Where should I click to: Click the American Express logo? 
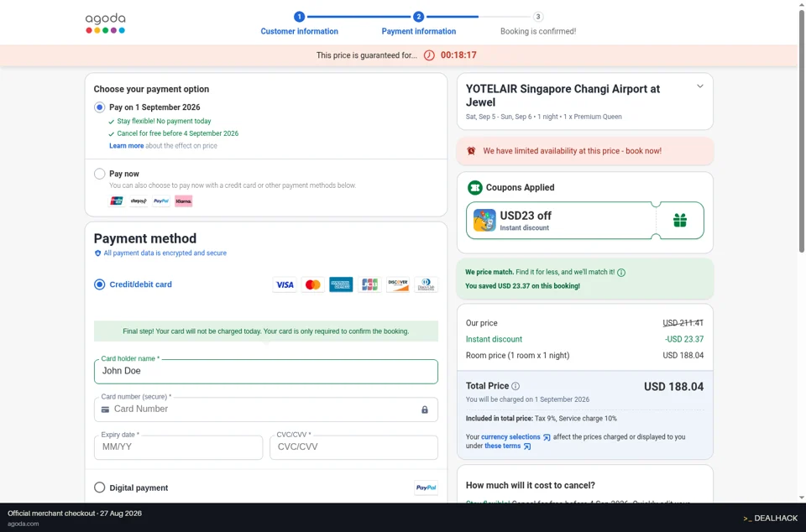click(x=341, y=284)
